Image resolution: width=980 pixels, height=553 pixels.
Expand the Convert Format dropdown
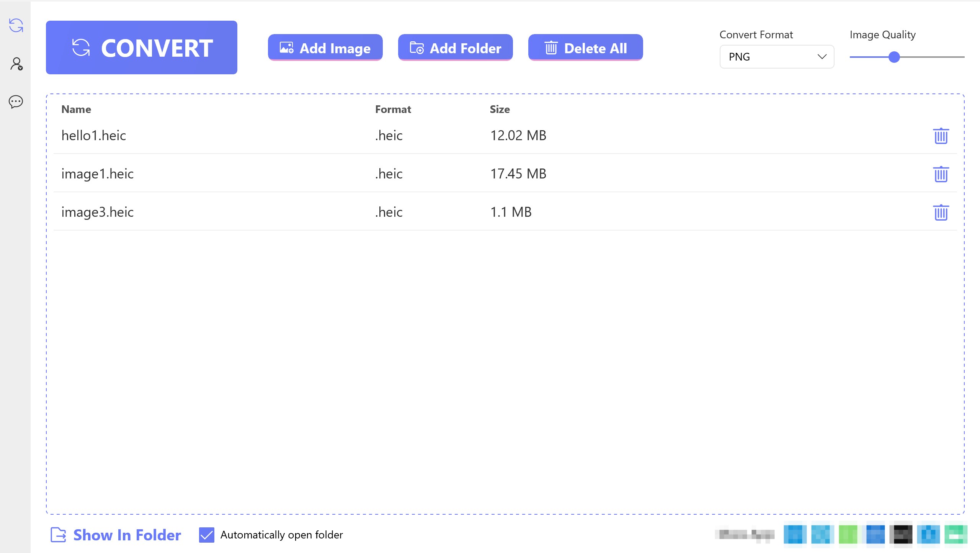click(x=776, y=57)
